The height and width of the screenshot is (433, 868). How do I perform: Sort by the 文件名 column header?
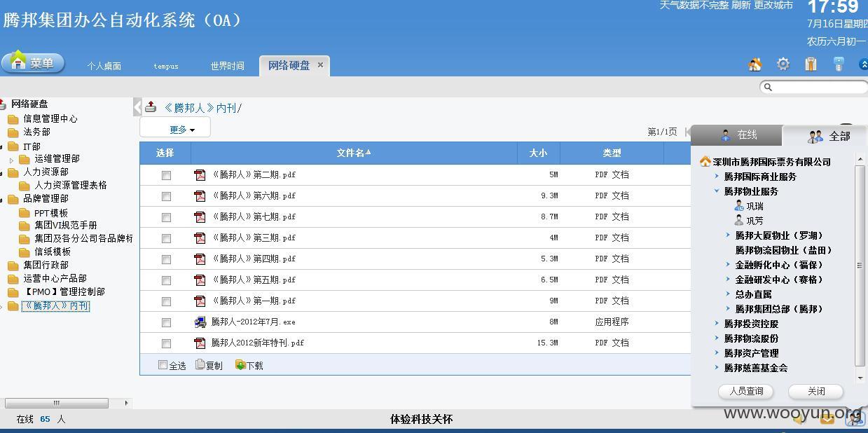tap(354, 153)
